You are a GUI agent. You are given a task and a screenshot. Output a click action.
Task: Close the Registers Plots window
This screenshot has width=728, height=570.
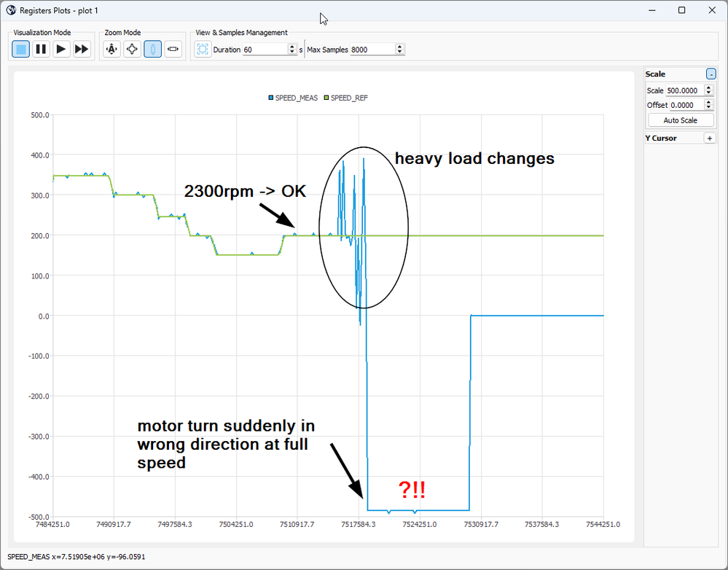712,10
